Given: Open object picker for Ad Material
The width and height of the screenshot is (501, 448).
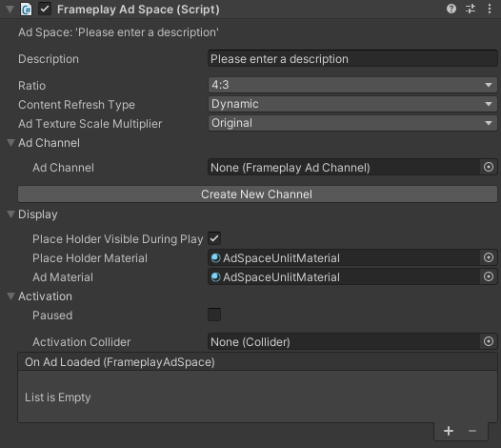Looking at the screenshot, I should click(x=489, y=276).
